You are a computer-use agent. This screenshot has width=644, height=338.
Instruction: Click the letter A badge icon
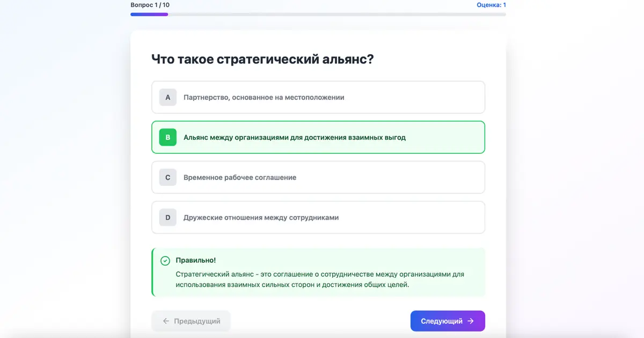click(167, 97)
